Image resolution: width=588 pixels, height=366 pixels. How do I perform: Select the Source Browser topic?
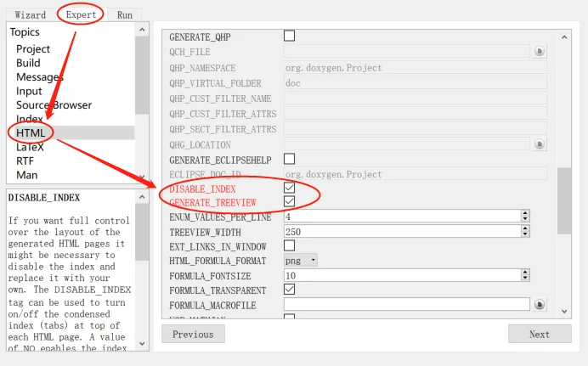click(54, 105)
